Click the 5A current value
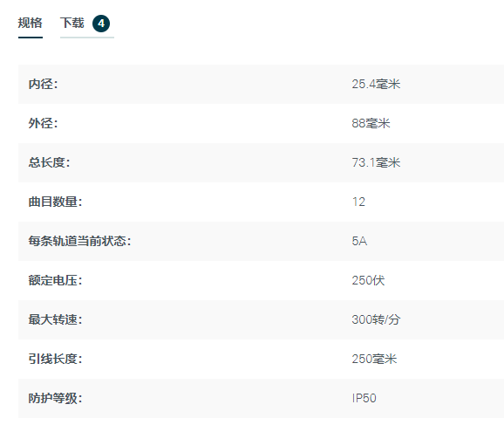This screenshot has width=504, height=425. coord(359,241)
